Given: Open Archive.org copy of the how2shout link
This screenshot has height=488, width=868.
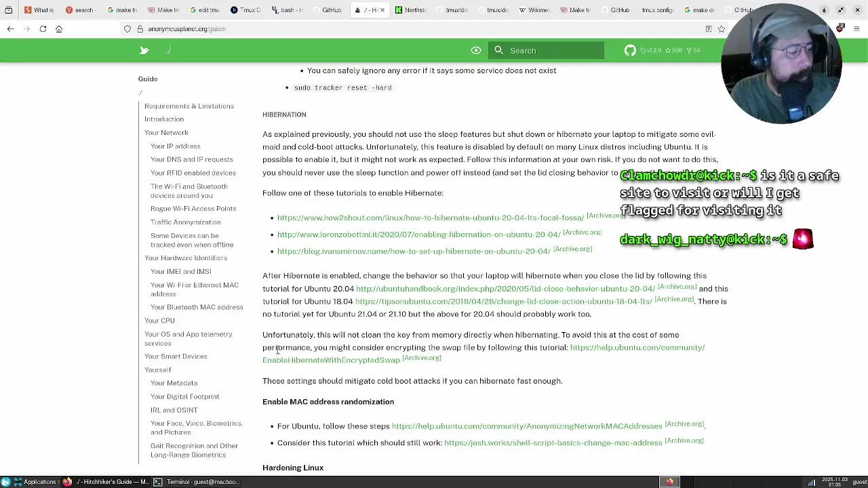Looking at the screenshot, I should (605, 216).
